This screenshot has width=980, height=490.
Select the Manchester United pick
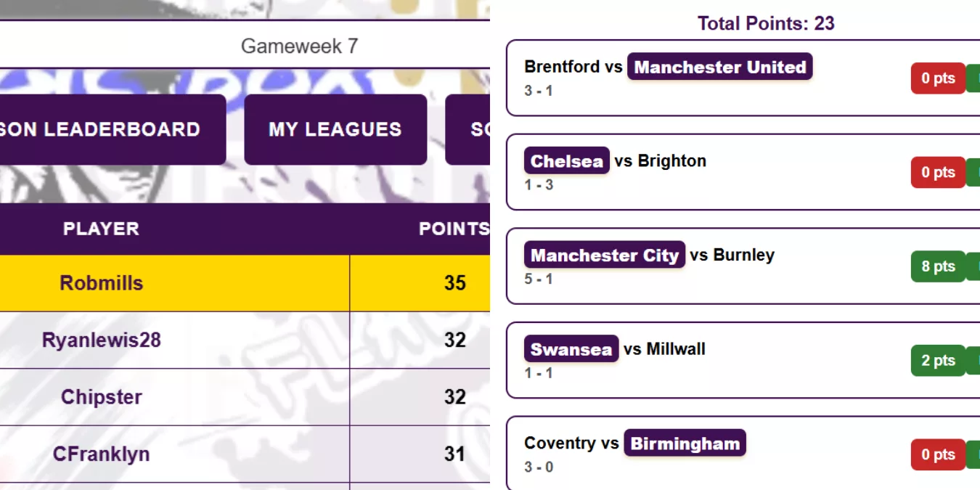point(720,68)
